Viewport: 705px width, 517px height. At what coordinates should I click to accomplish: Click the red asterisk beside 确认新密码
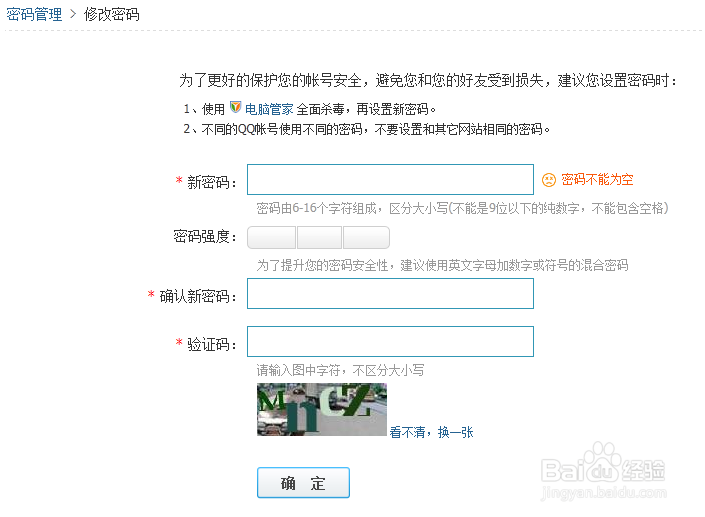point(151,294)
